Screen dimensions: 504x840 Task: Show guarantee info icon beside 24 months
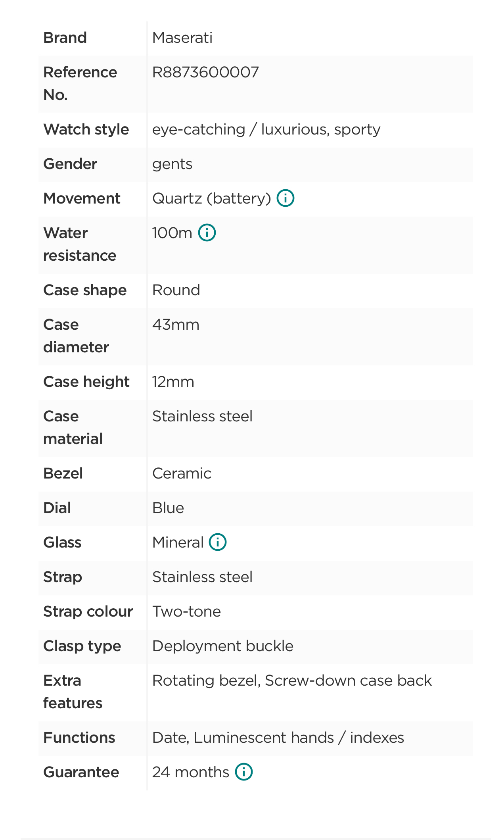pos(243,772)
